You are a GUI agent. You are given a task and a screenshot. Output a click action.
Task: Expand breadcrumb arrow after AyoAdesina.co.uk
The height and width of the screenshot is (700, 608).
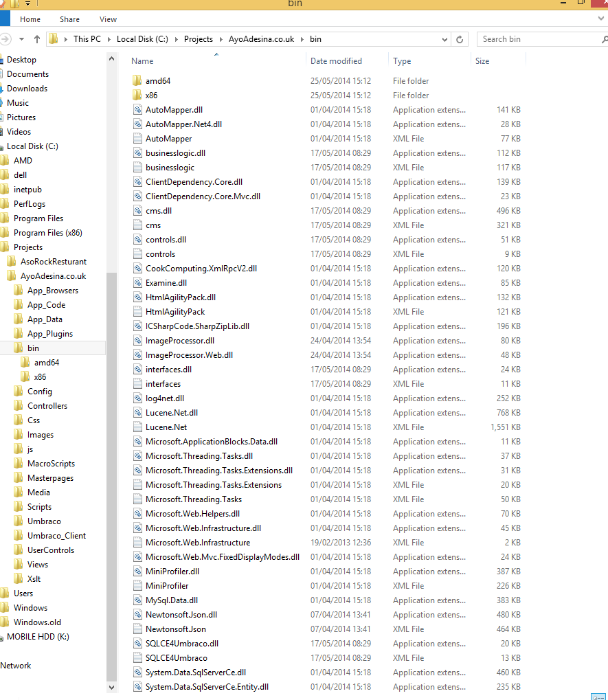(302, 39)
